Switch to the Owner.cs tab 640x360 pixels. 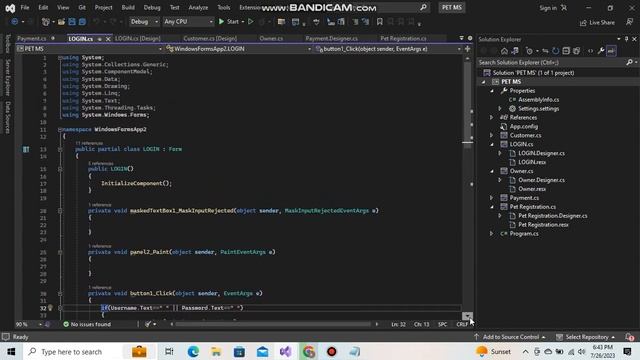point(271,38)
